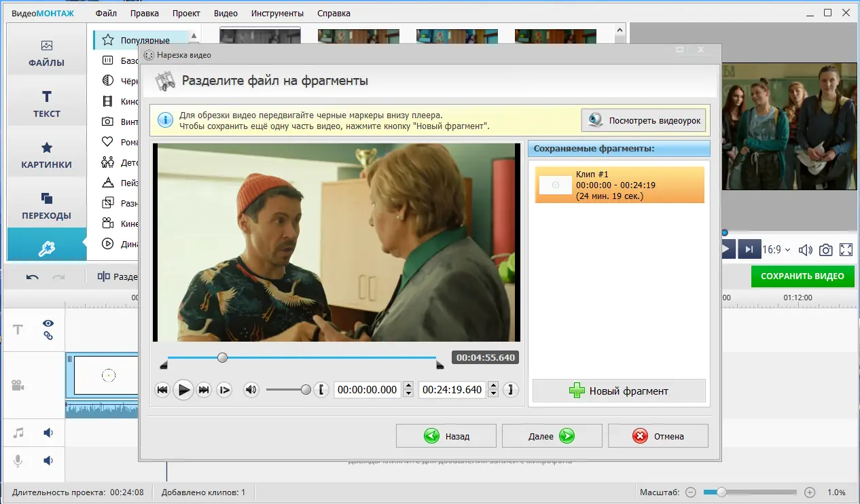860x504 pixels.
Task: Play the selected fragment only
Action: coord(224,390)
